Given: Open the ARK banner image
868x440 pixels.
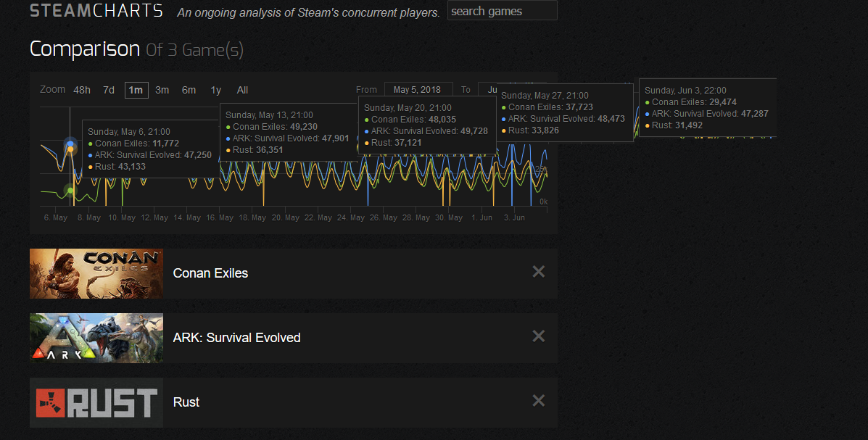Looking at the screenshot, I should pos(96,339).
